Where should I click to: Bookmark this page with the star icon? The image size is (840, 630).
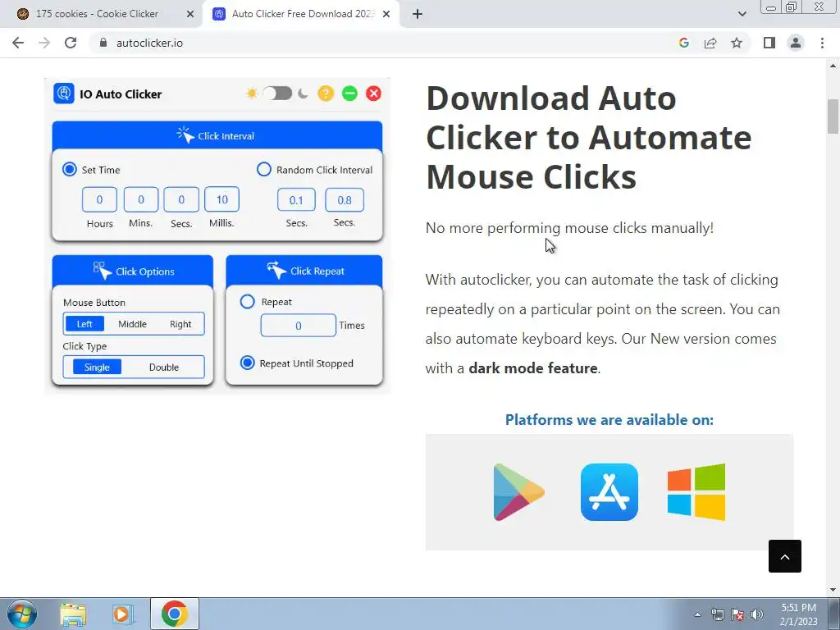[737, 43]
